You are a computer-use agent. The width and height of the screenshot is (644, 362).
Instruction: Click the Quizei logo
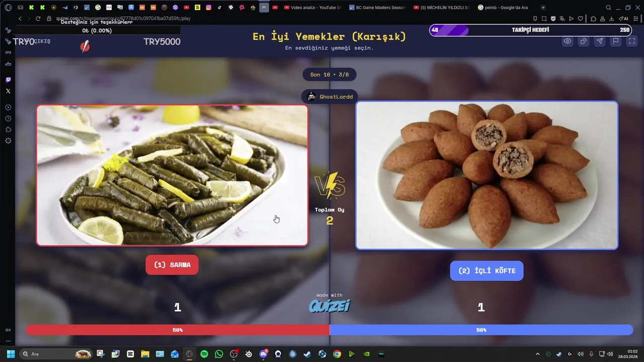tap(330, 306)
